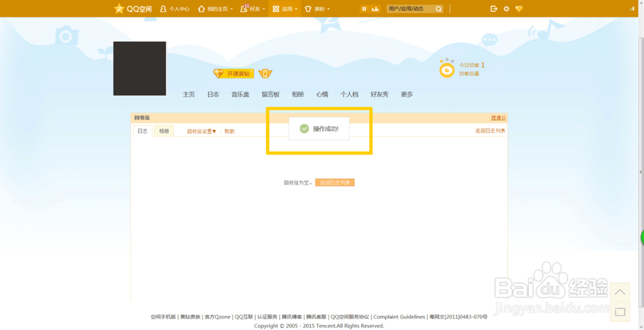Image resolution: width=644 pixels, height=330 pixels.
Task: Open 今日访客 count
Action: click(471, 65)
